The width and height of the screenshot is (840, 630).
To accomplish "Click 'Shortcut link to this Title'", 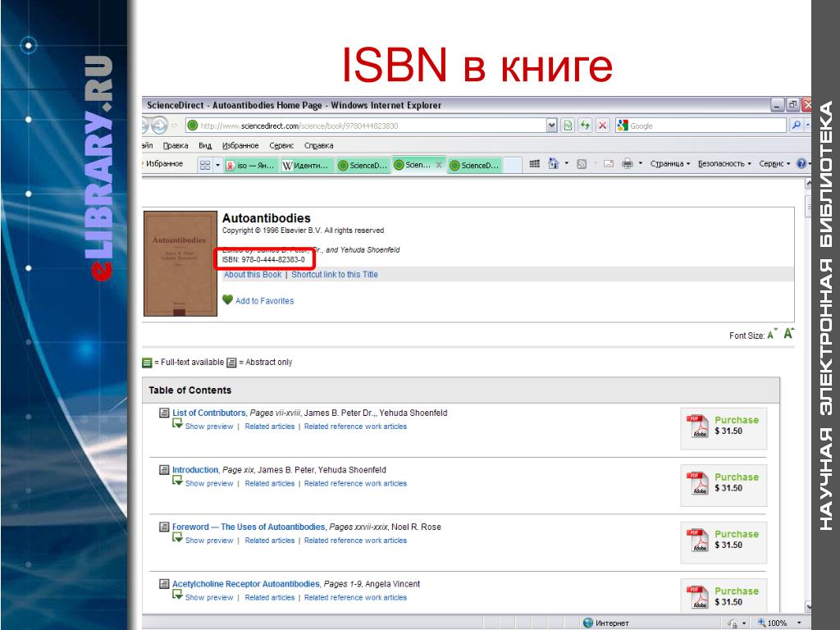I will (x=335, y=274).
